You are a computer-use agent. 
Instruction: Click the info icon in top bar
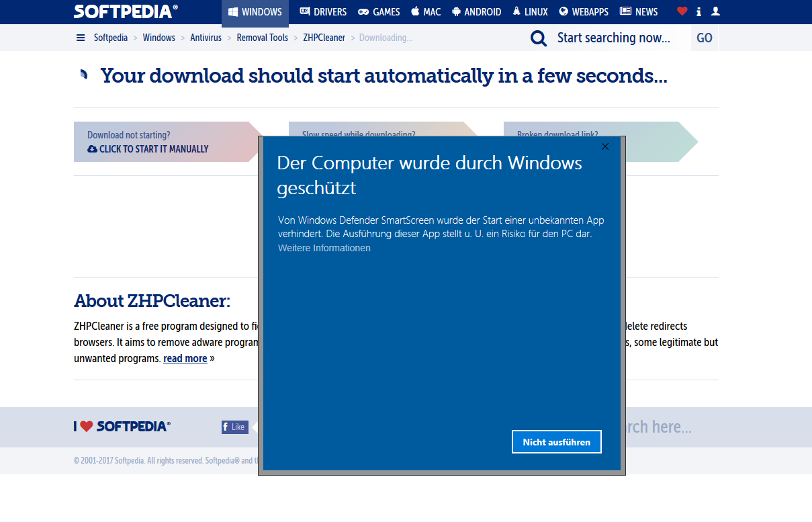tap(699, 11)
